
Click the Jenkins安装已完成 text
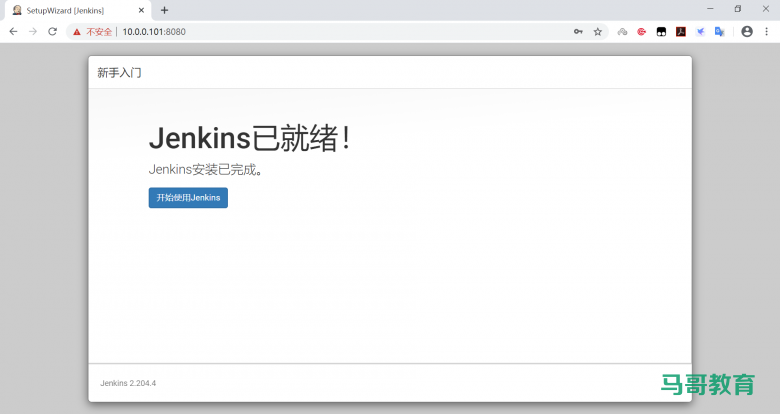206,170
